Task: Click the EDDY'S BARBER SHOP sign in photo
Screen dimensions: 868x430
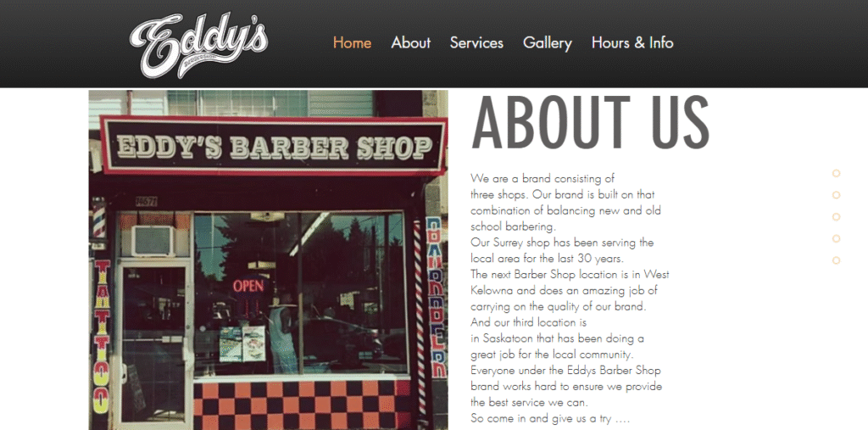Action: point(274,146)
